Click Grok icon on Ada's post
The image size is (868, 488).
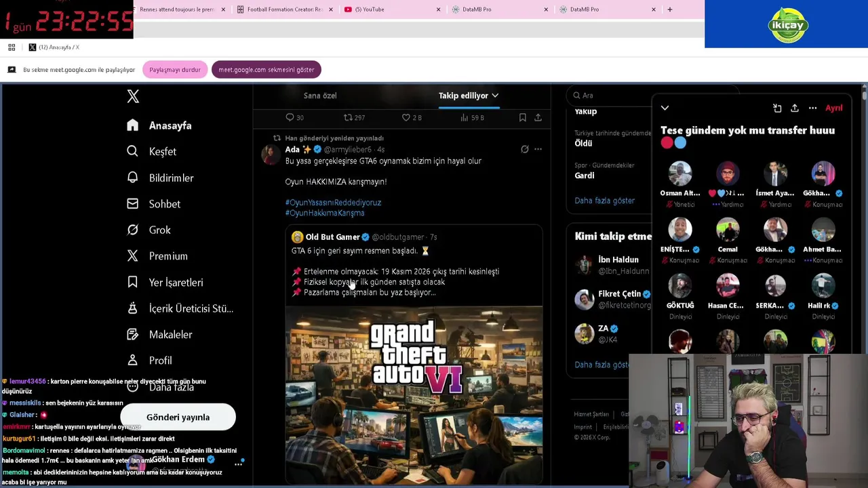[524, 149]
